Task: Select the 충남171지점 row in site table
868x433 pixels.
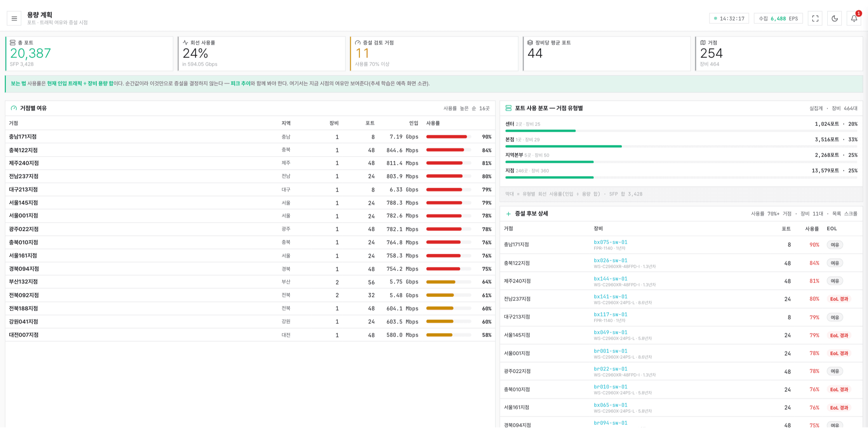Action: [x=250, y=137]
